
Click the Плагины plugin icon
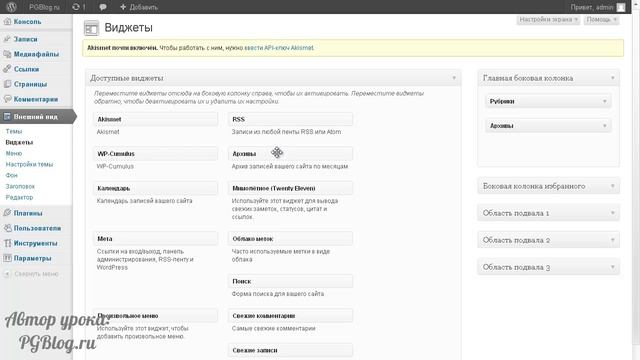[x=7, y=213]
